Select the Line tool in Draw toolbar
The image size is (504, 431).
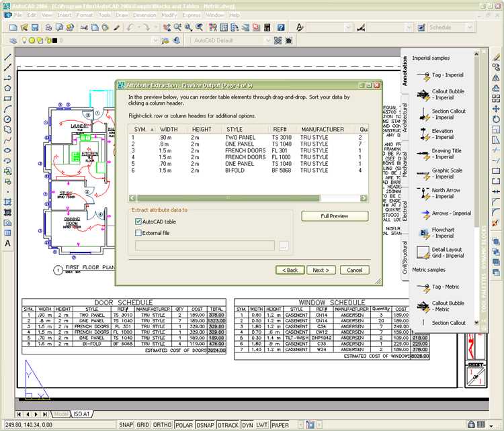(7, 57)
